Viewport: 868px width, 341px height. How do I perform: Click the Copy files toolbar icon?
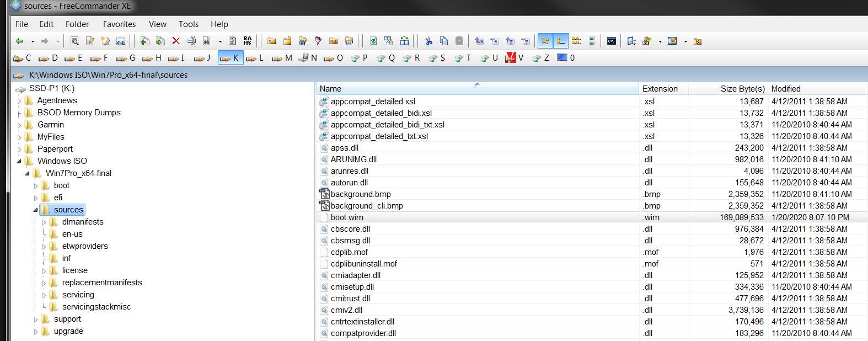click(144, 41)
